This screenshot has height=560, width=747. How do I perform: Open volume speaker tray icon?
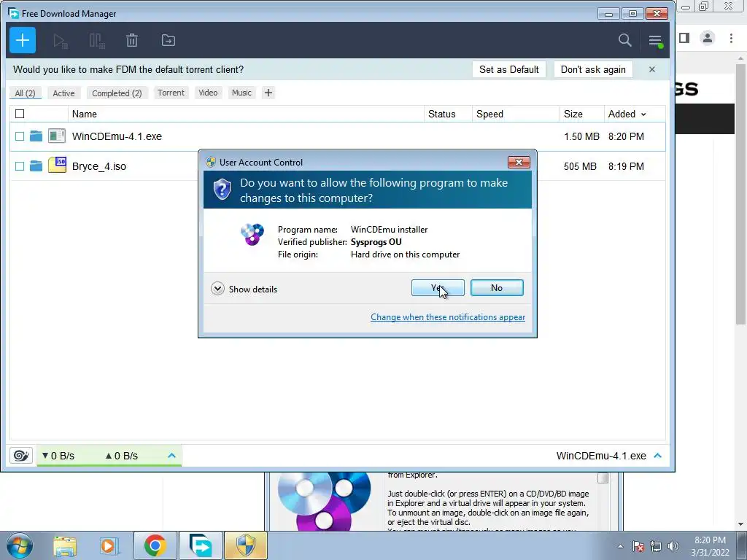pyautogui.click(x=673, y=546)
